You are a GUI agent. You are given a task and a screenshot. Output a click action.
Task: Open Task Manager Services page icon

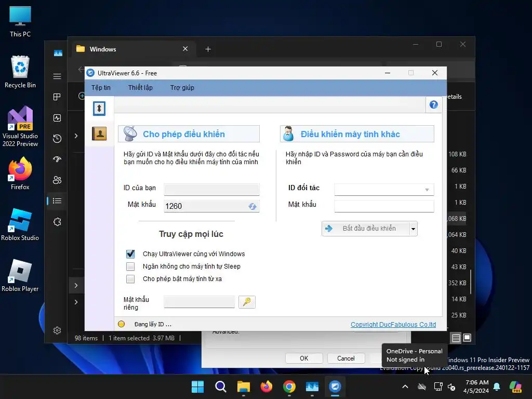pos(57,222)
